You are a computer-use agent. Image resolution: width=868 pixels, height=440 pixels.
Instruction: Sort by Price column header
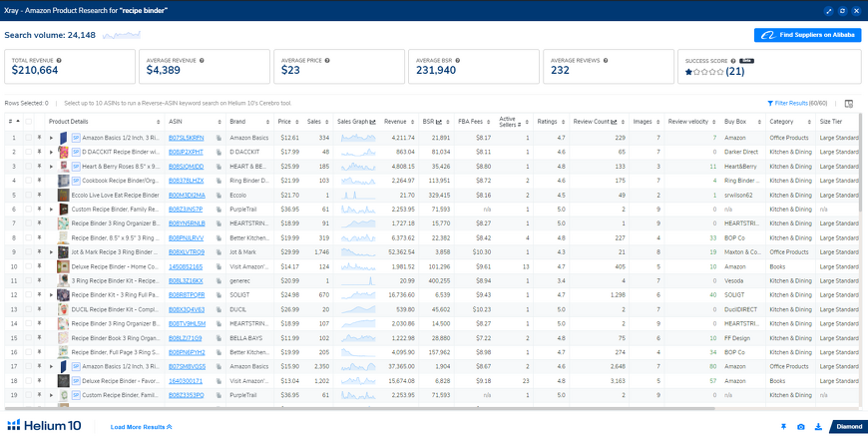pos(288,121)
